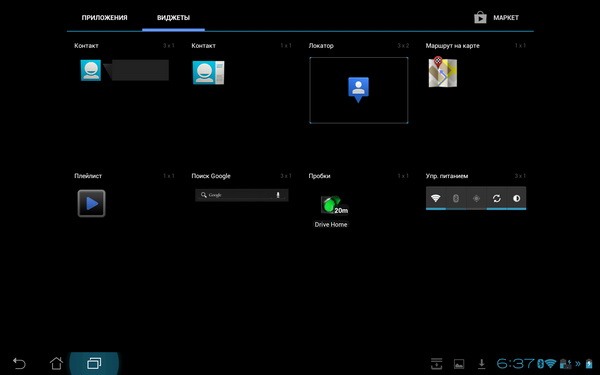
Task: Toggle Wi-Fi in the power control widget
Action: point(435,198)
